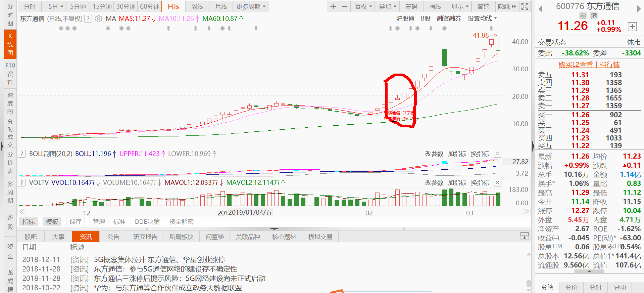644x293 pixels.
Task: Collapse left sidebar arrow handle
Action: coord(2,146)
